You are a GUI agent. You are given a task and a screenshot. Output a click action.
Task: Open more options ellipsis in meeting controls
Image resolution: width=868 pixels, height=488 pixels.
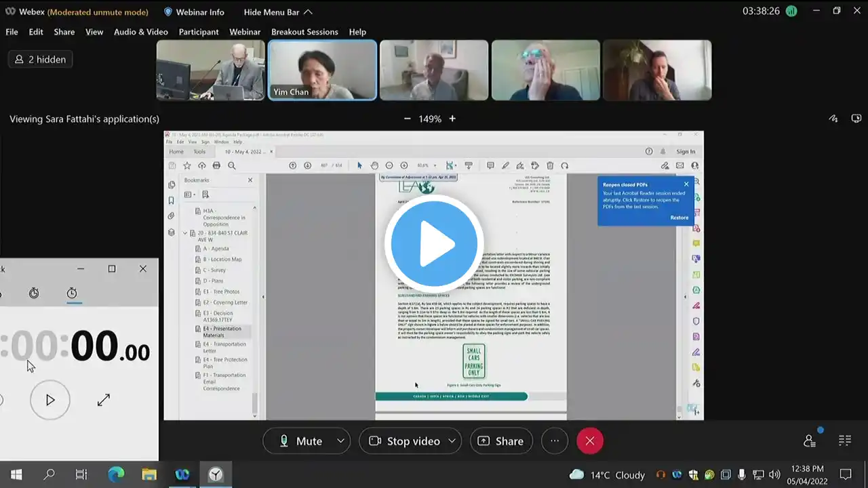click(x=555, y=441)
